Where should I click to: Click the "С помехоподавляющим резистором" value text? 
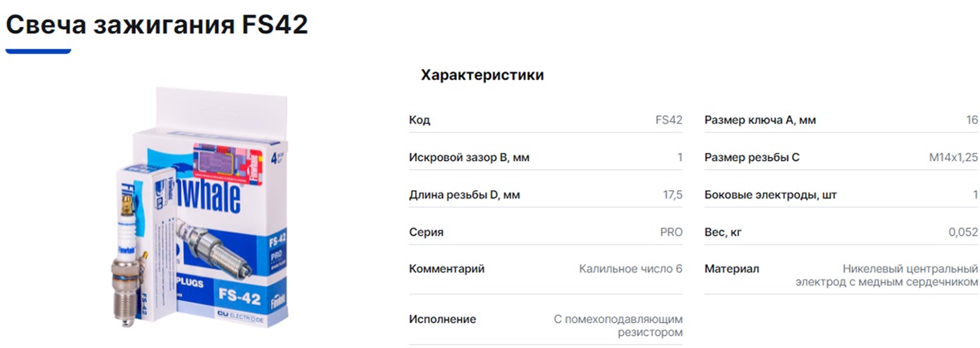click(x=618, y=326)
